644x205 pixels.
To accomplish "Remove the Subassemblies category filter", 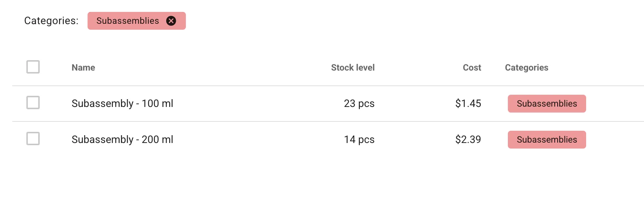I will pos(171,21).
